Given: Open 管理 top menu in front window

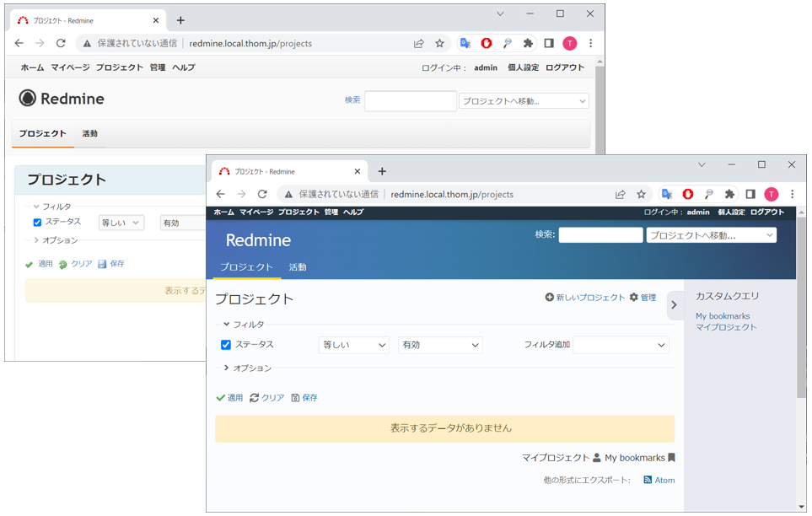Looking at the screenshot, I should coord(331,212).
